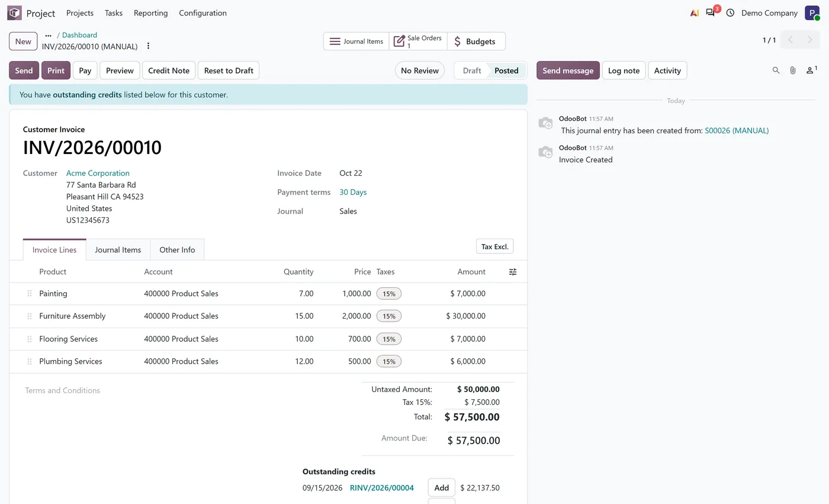Screen dimensions: 829x504
Task: Toggle the Tax Excl. display button
Action: coord(494,246)
